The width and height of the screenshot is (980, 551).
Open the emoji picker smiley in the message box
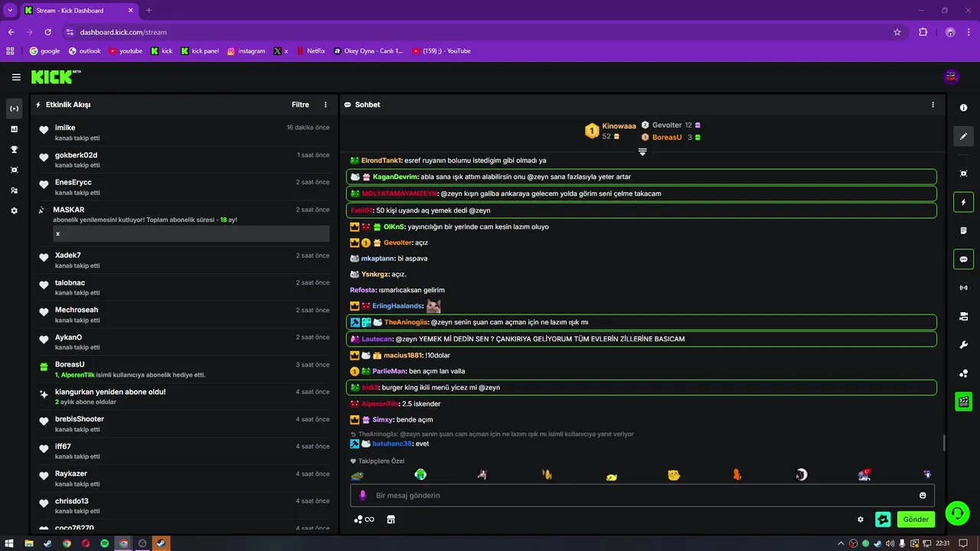coord(923,495)
